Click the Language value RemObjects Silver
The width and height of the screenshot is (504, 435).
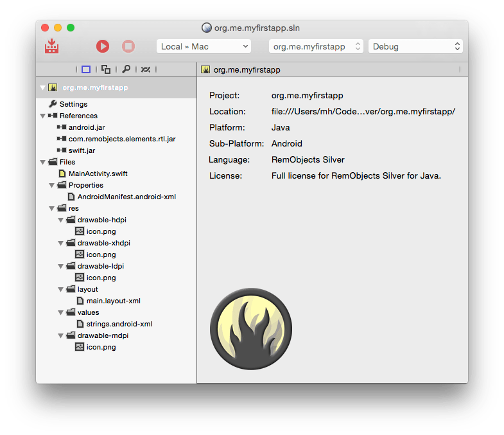(x=308, y=160)
